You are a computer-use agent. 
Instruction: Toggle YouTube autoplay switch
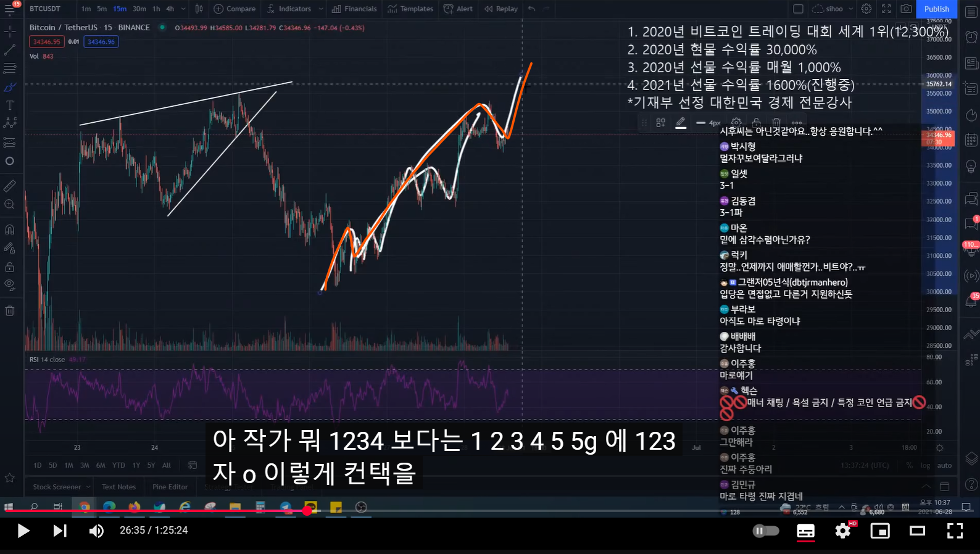(x=766, y=531)
